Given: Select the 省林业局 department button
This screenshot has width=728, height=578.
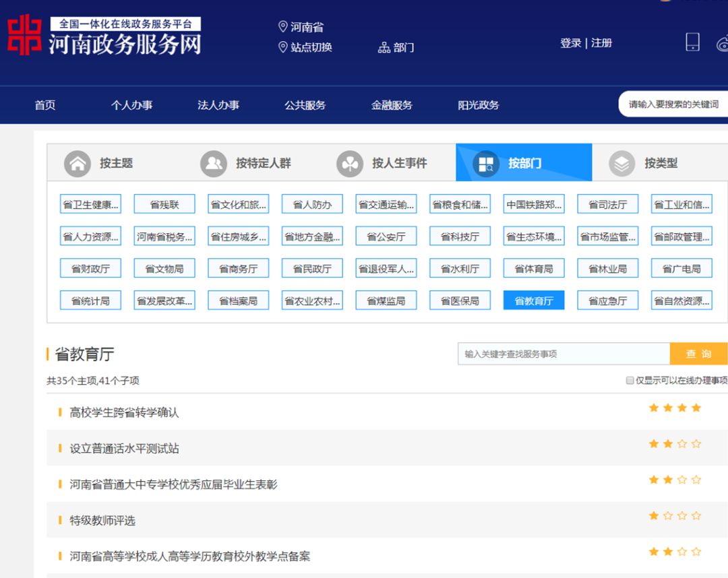Looking at the screenshot, I should click(608, 268).
